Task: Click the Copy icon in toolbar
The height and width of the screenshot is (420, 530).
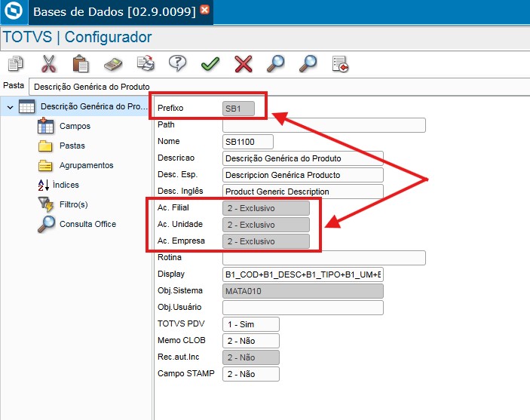Action: [x=16, y=63]
